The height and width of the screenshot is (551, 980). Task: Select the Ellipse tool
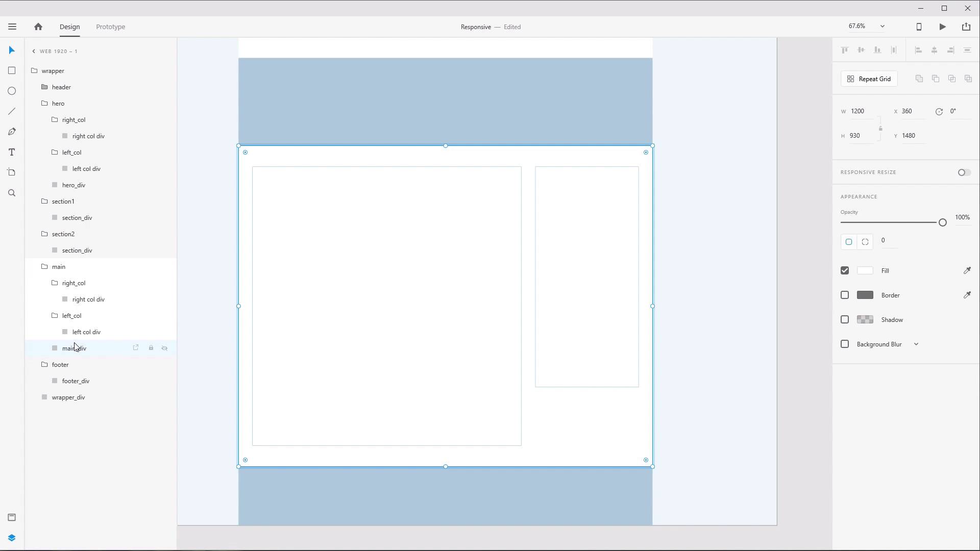(x=11, y=91)
